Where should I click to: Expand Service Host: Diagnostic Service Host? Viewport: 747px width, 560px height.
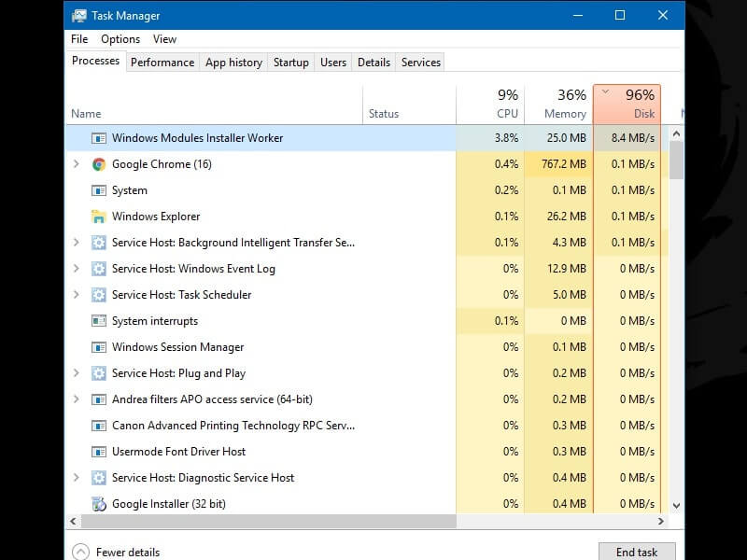click(77, 478)
